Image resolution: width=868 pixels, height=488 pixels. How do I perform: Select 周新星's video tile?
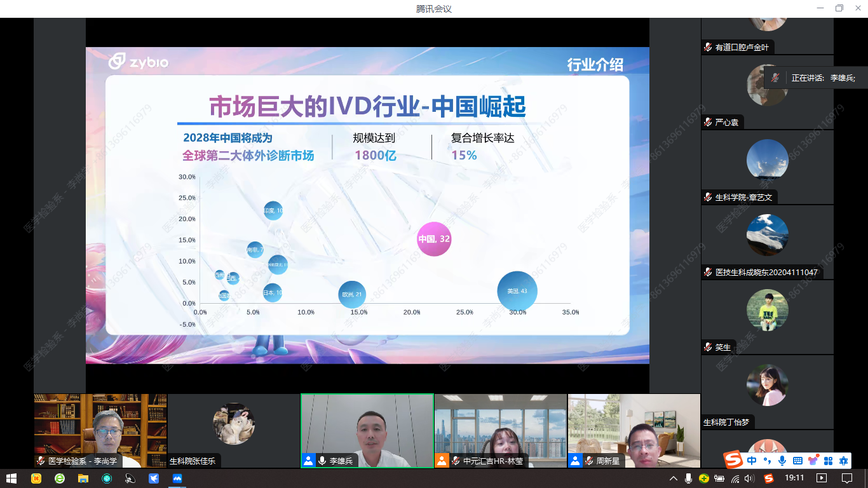pos(634,430)
